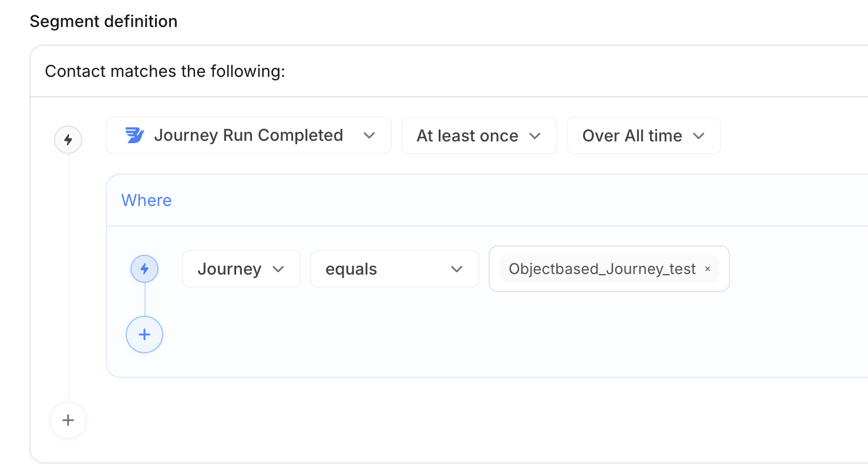Click the blue lightning icon beside Journey filter
The image size is (868, 473).
[144, 269]
